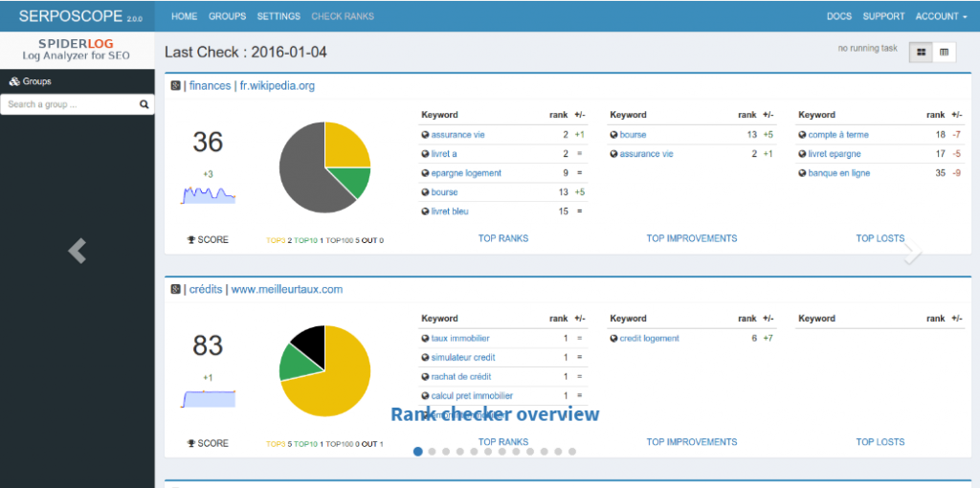Click the crédits score sparkline chart
The image size is (980, 488).
pyautogui.click(x=209, y=398)
